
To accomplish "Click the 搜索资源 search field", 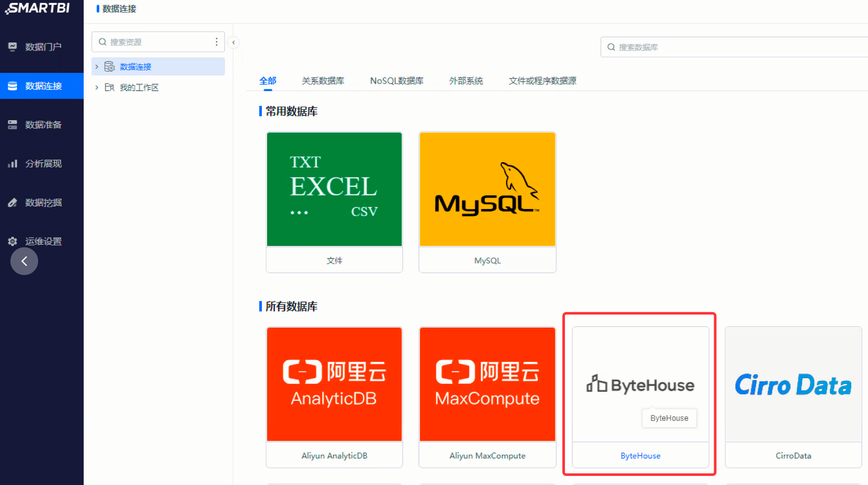I will [x=158, y=42].
